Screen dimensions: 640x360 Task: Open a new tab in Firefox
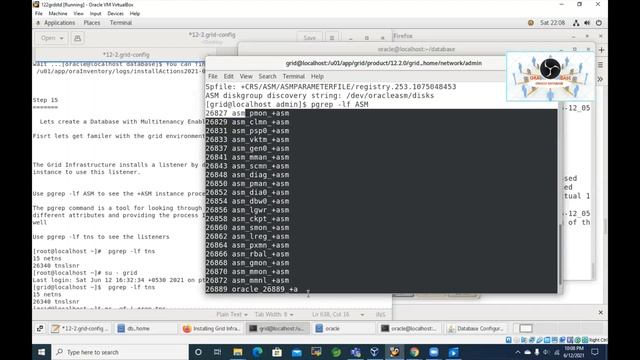click(601, 50)
